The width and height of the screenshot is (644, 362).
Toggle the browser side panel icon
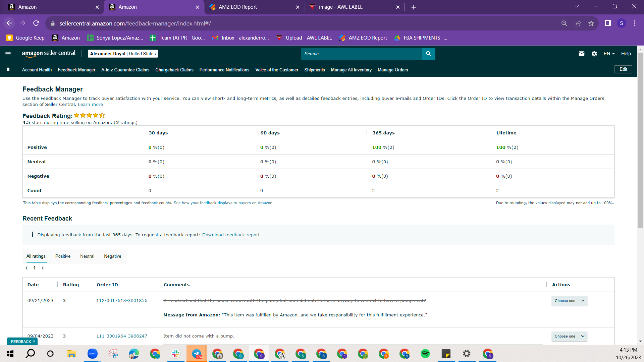(x=608, y=23)
